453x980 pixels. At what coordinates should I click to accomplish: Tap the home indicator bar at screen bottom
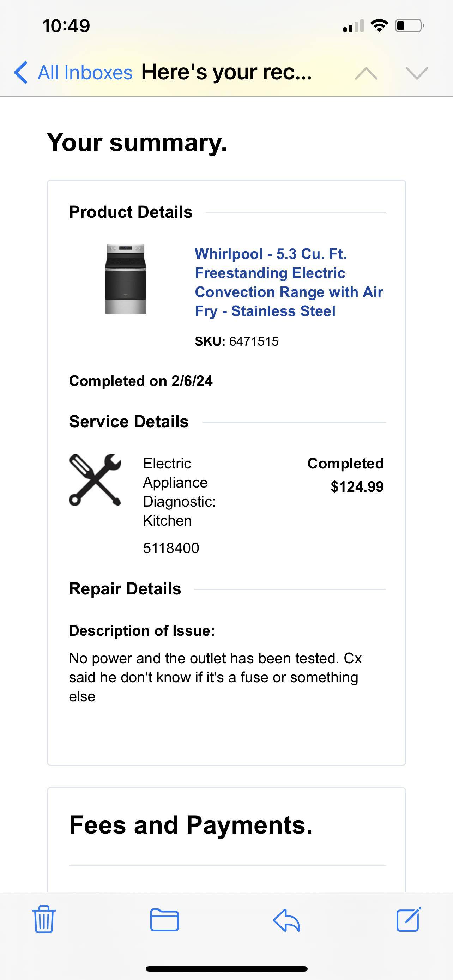click(226, 969)
